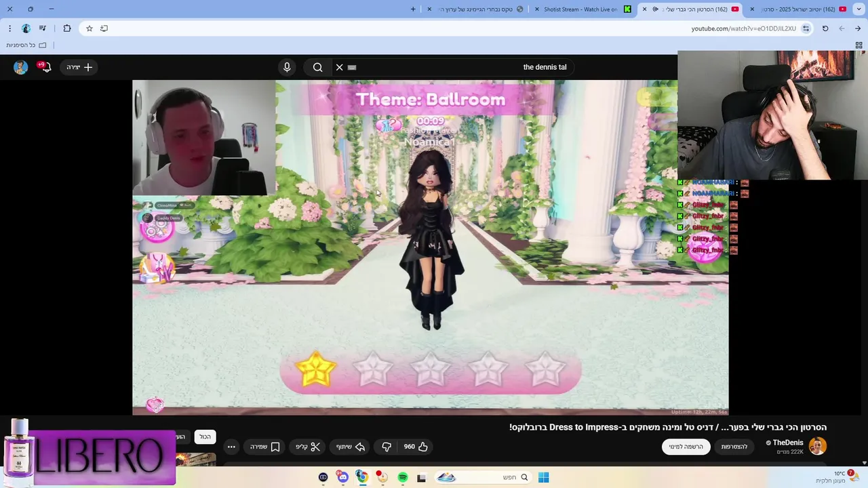Click the Windows taskbar search box (חפש)
This screenshot has width=868, height=488.
pyautogui.click(x=482, y=477)
